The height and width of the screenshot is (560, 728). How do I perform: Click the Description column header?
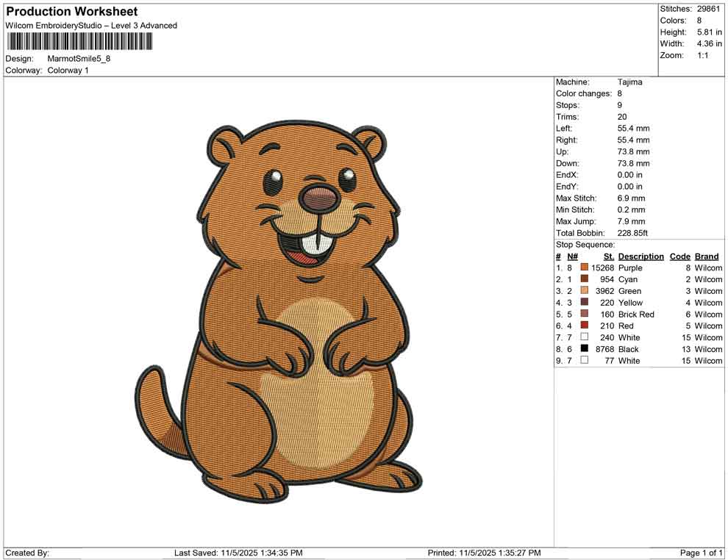[640, 256]
